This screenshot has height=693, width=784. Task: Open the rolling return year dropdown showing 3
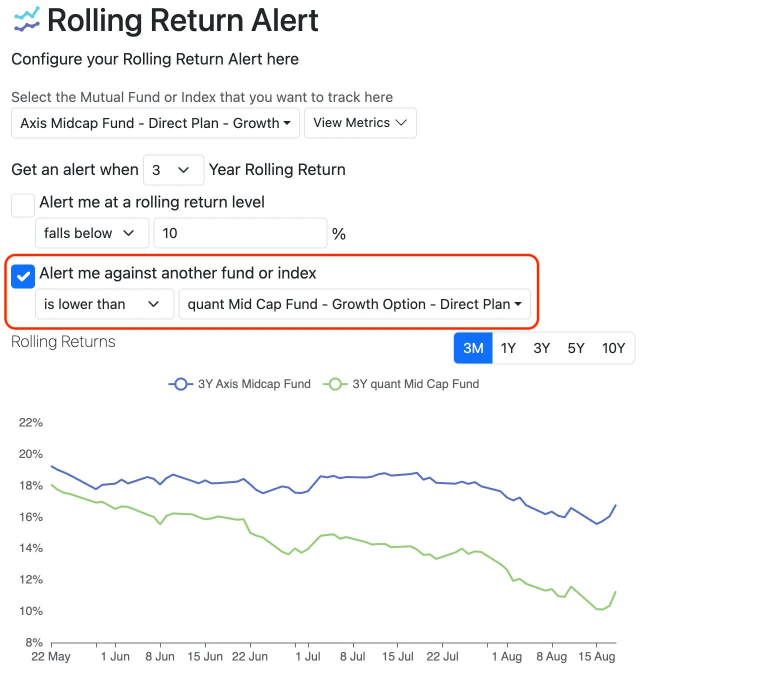173,170
